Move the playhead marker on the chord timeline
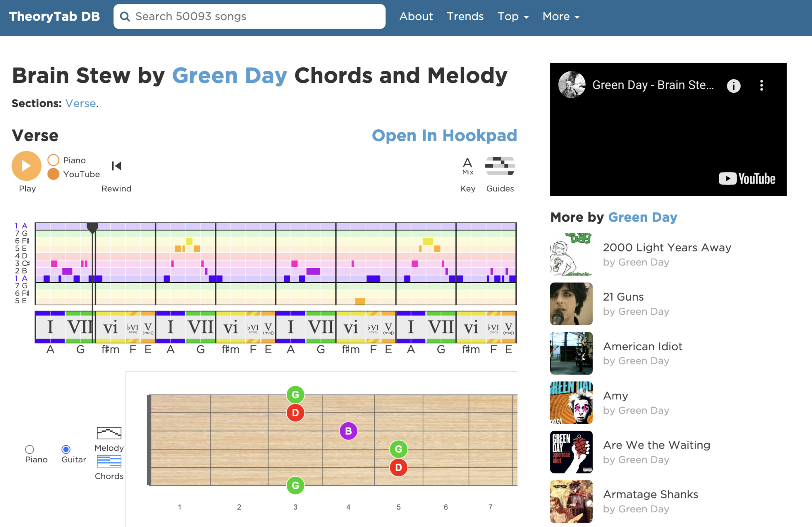The width and height of the screenshot is (812, 527). click(x=92, y=227)
